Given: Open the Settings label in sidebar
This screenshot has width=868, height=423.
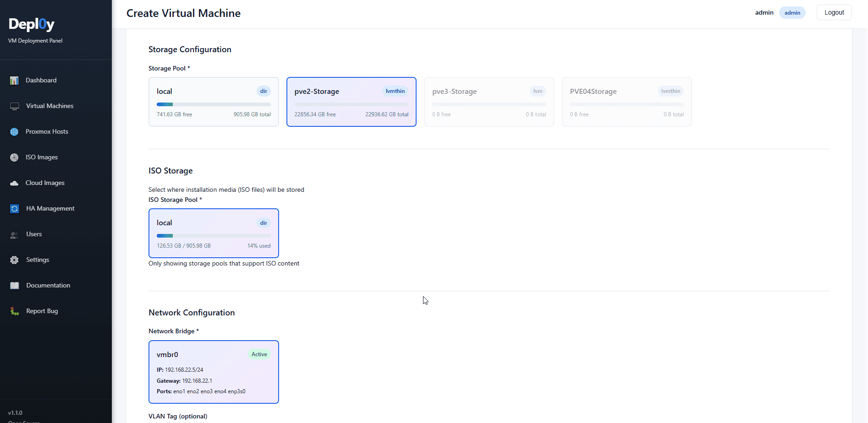Looking at the screenshot, I should (38, 260).
